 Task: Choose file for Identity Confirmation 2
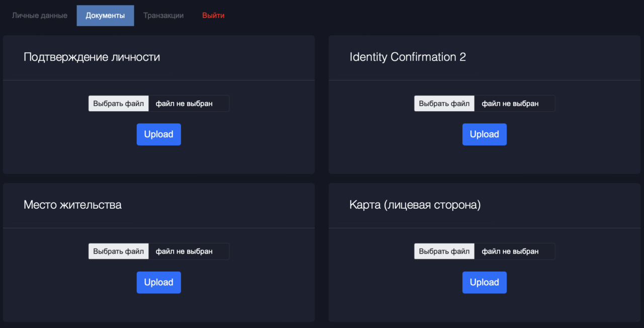(444, 104)
